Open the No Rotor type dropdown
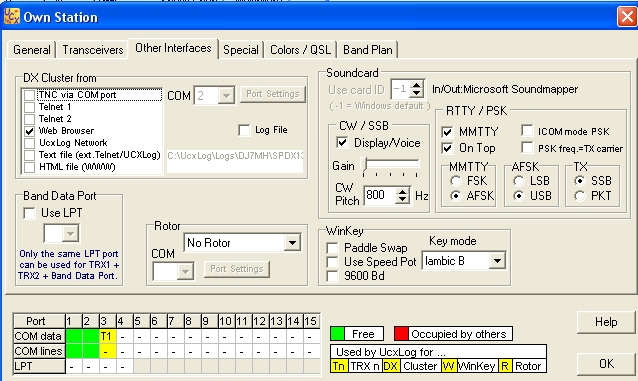The image size is (638, 381). (292, 243)
